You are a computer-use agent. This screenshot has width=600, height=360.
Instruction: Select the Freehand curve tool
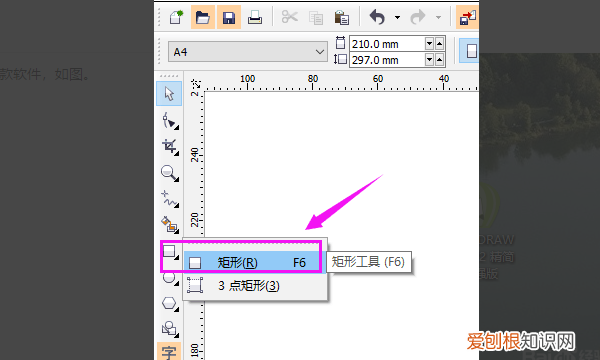pyautogui.click(x=170, y=199)
